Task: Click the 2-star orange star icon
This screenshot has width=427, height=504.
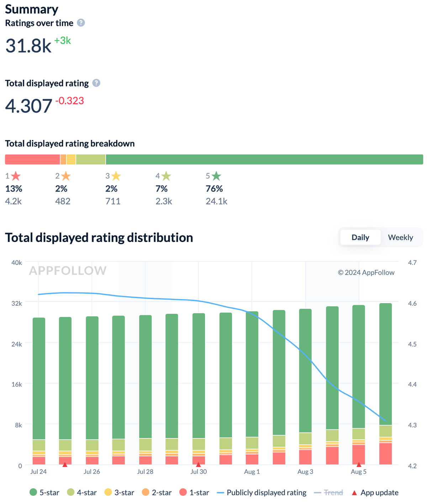Action: point(66,176)
